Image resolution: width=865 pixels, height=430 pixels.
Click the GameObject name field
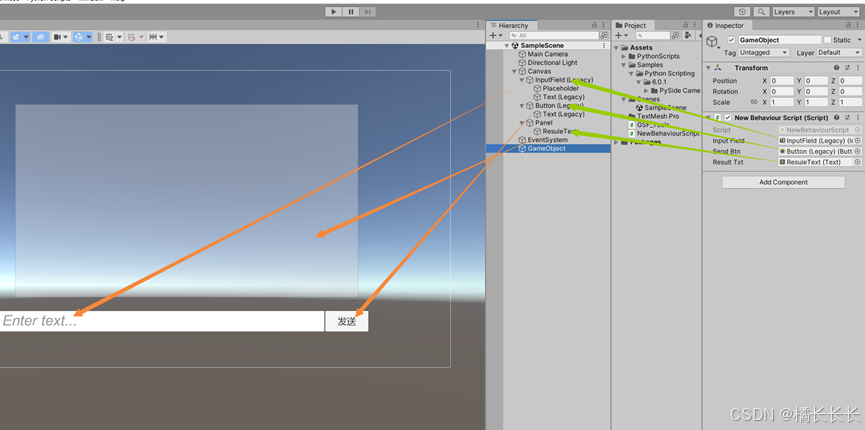coord(778,40)
